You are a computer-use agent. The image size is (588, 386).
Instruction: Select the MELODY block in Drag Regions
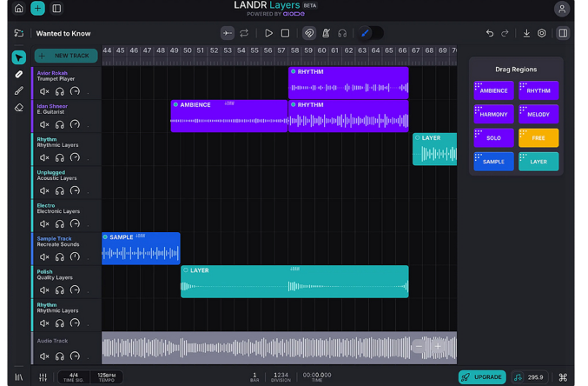538,114
